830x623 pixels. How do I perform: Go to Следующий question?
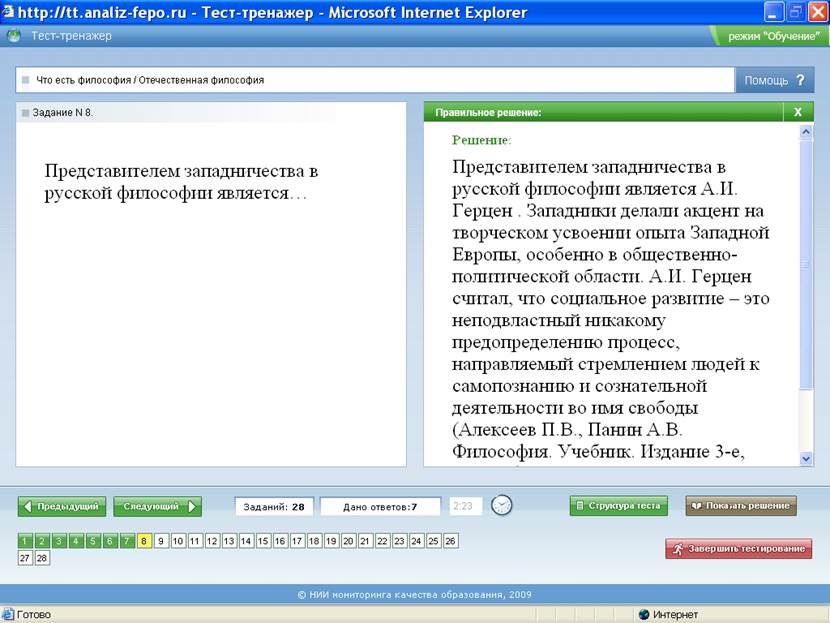[157, 506]
